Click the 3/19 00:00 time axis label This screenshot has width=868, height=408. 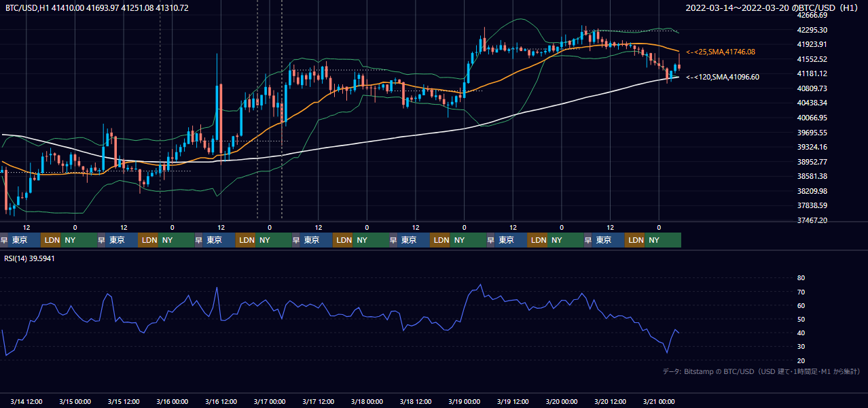pyautogui.click(x=465, y=401)
